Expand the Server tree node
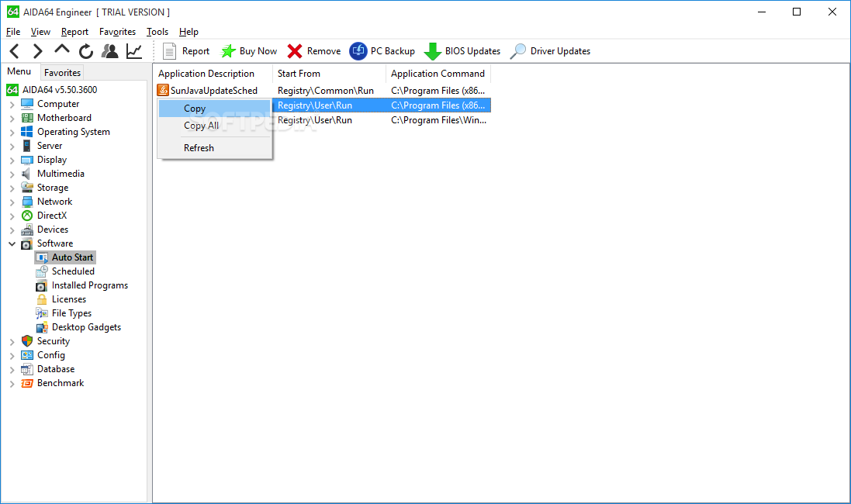Screen dimensions: 851x504 [x=12, y=147]
